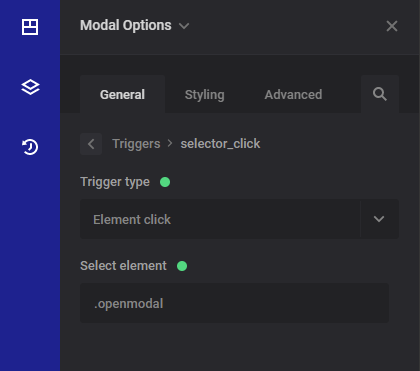
Task: Close the Modal Options panel
Action: [392, 26]
